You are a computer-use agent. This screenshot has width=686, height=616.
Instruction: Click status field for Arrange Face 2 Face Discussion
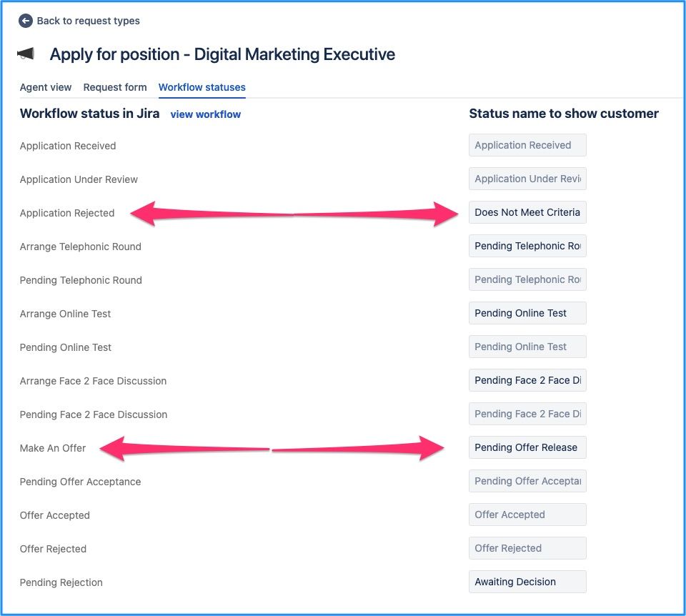coord(527,380)
